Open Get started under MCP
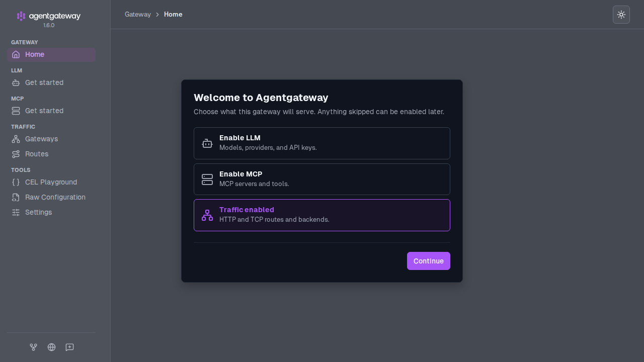Screen dimensions: 644x362 (51, 111)
